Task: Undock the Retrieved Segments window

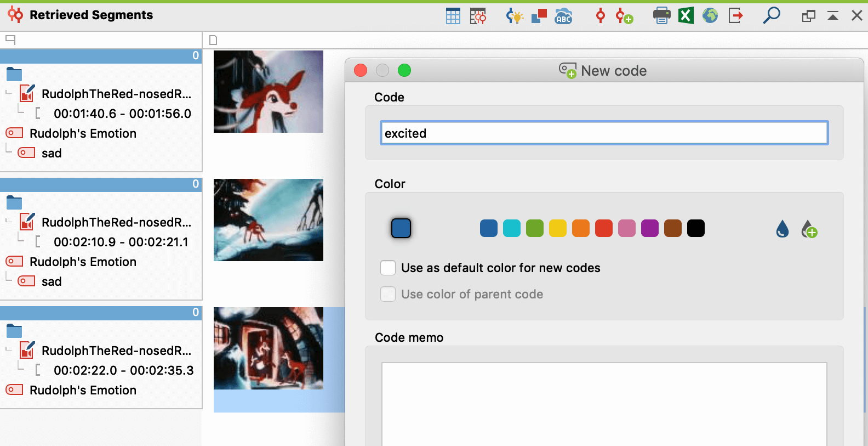Action: coord(809,16)
